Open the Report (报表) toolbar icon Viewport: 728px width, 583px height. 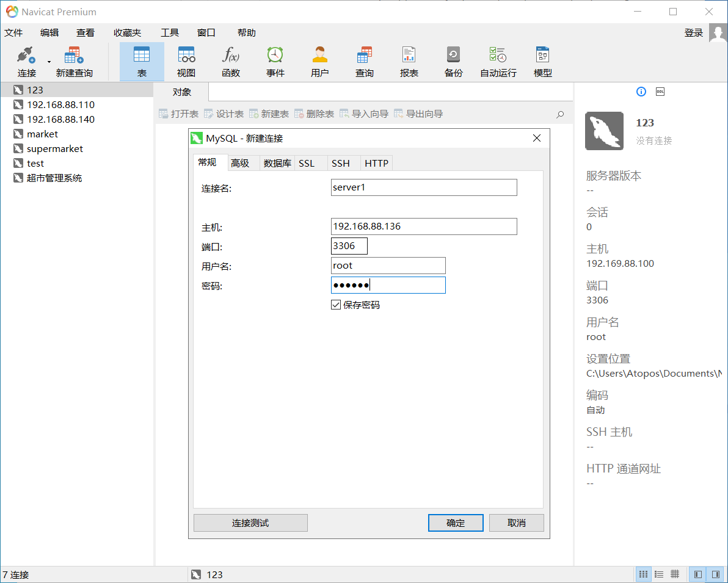coord(409,61)
